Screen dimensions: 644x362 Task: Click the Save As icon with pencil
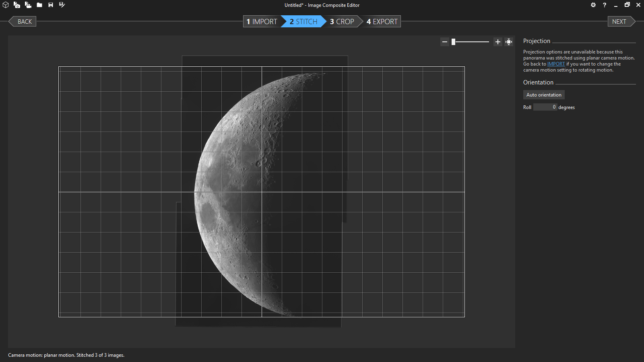62,5
